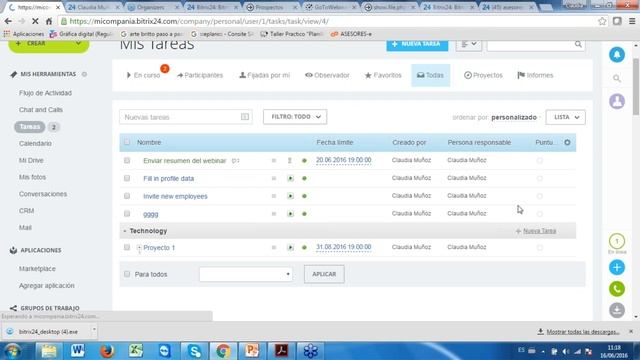This screenshot has height=360, width=640.
Task: Open sort order 'personalizado' selector
Action: click(x=514, y=117)
